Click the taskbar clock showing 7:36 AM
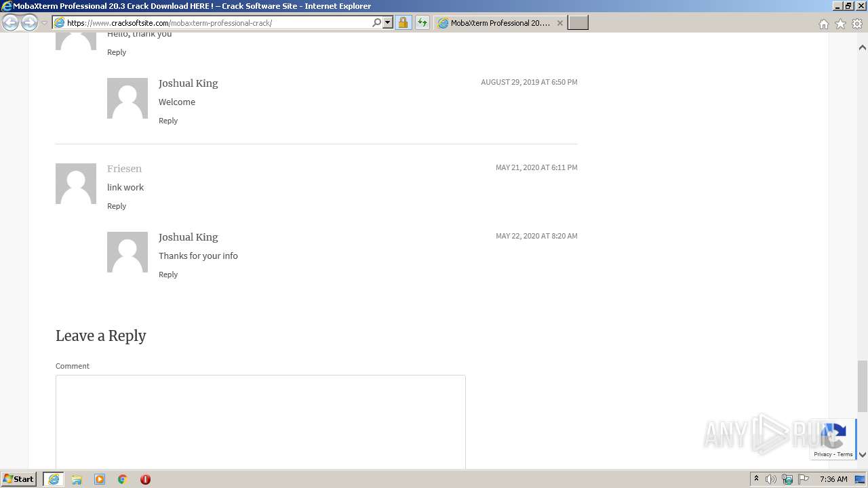 point(833,479)
